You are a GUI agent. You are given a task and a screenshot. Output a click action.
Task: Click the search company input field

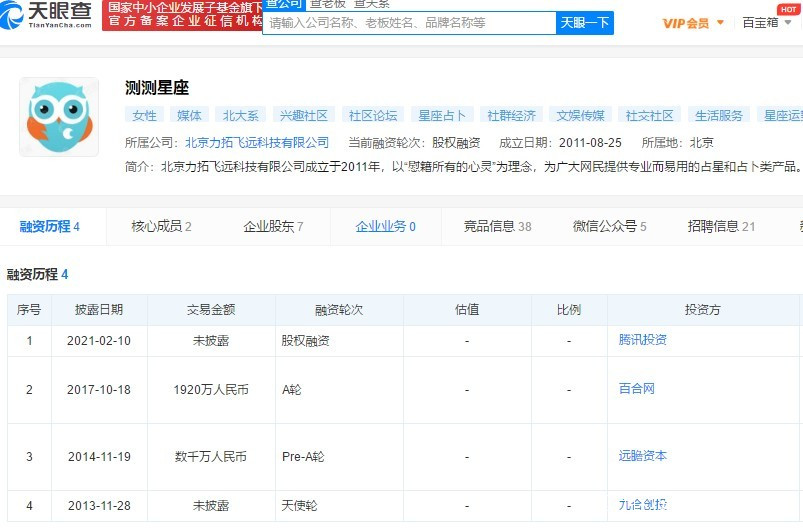point(409,23)
